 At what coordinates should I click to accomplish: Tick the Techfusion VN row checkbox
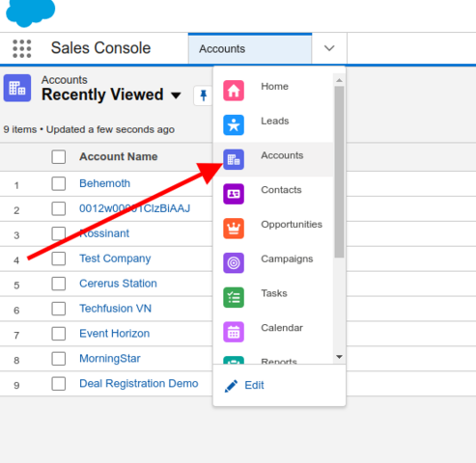pos(59,309)
